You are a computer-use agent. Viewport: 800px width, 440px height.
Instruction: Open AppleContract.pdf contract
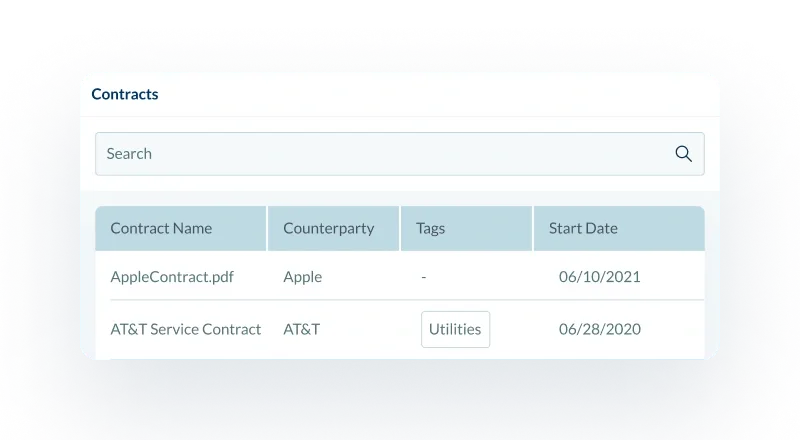[172, 277]
